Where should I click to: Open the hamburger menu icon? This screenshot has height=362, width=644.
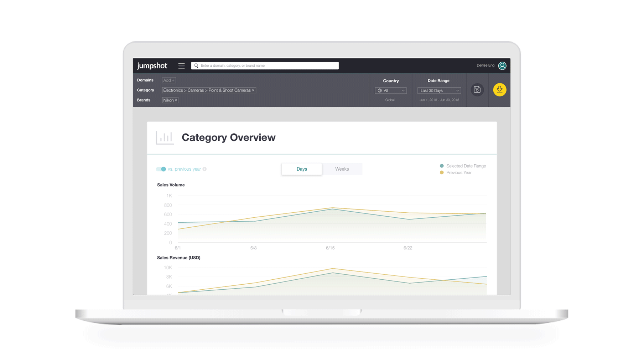coord(181,66)
